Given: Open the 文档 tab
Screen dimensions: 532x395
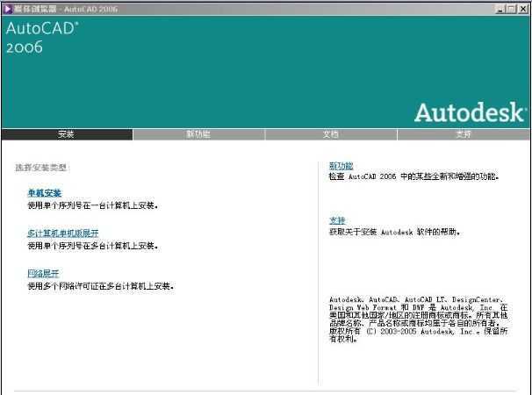Looking at the screenshot, I should click(x=331, y=134).
